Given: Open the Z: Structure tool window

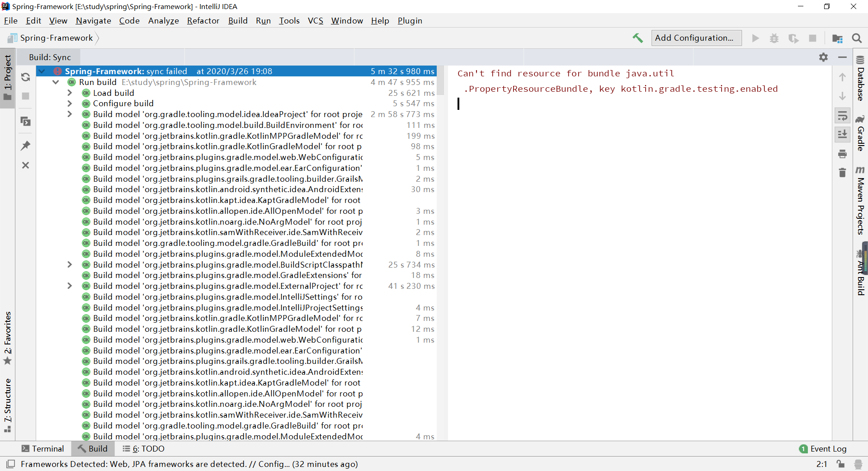Looking at the screenshot, I should (8, 405).
